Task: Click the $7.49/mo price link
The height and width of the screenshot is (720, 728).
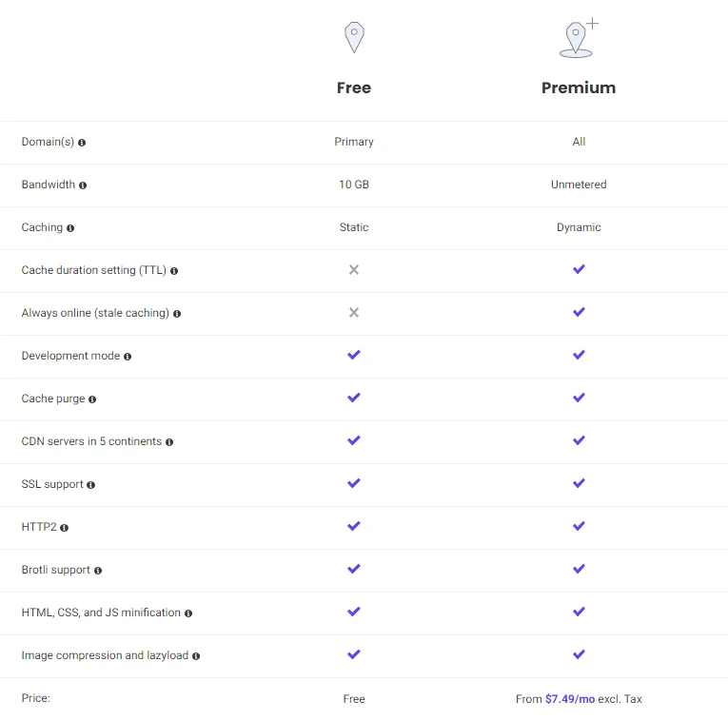Action: tap(570, 699)
